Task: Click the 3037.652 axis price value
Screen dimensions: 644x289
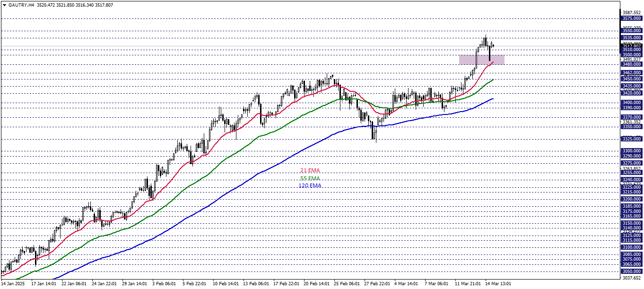Action: click(632, 278)
